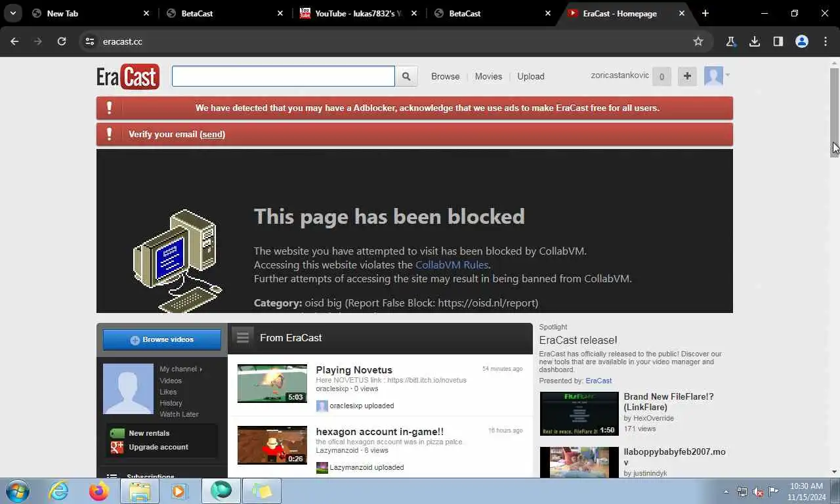The width and height of the screenshot is (840, 504).
Task: Open Videos in the sidebar
Action: coord(171,381)
